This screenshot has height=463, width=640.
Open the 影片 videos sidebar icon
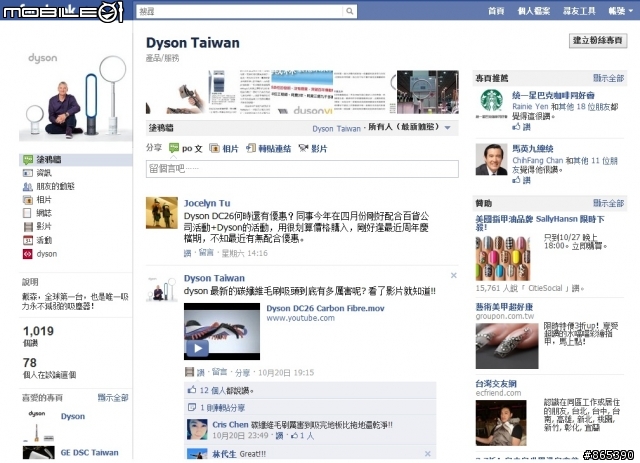28,227
